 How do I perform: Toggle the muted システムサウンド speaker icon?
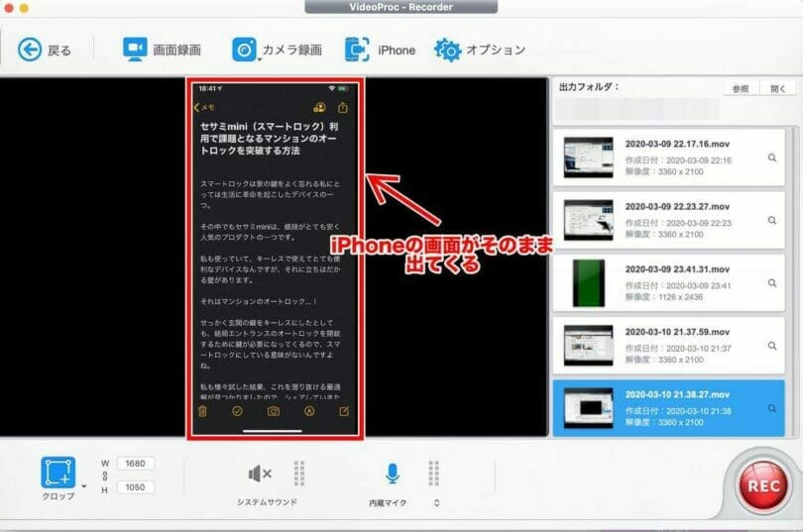pyautogui.click(x=260, y=474)
